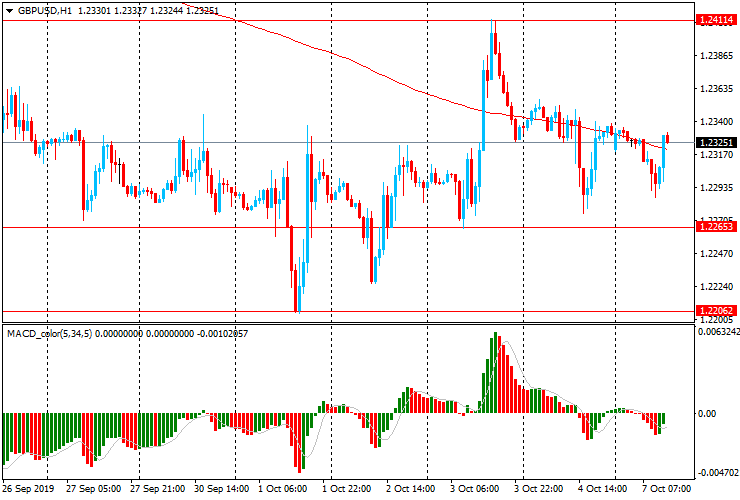
Task: Click the 1.23865 value on price scale
Action: tap(717, 57)
